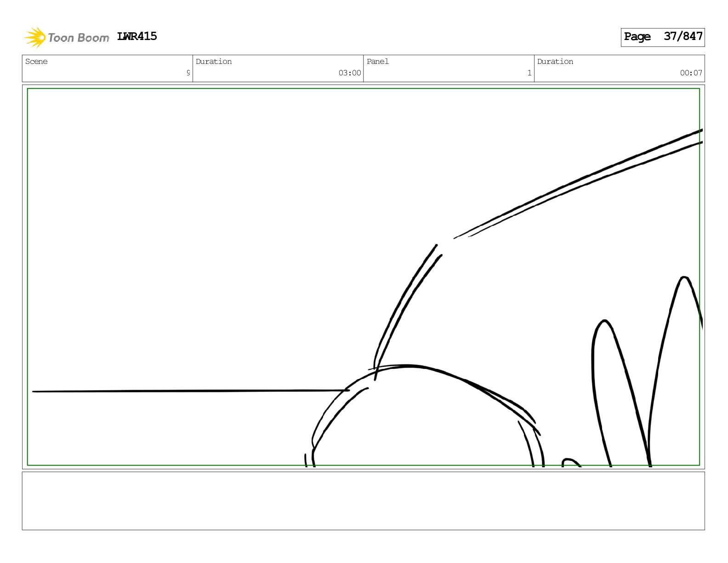Click the Toon Boom logo
The image size is (728, 563).
(x=66, y=37)
